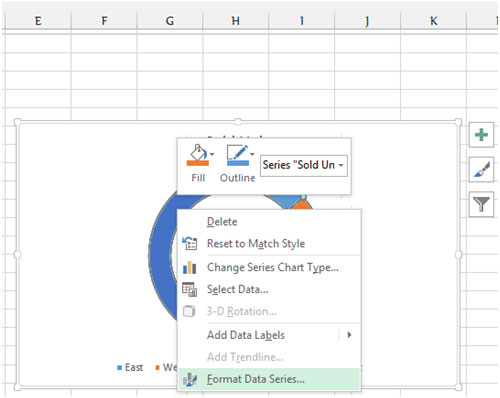Select column H header
The height and width of the screenshot is (398, 500).
pos(235,21)
